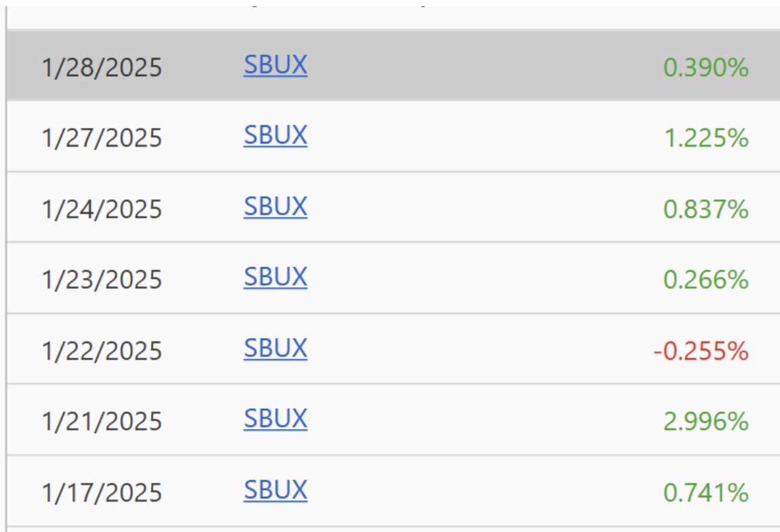Select the 1/24/2025 date cell
The image size is (780, 532).
(102, 209)
